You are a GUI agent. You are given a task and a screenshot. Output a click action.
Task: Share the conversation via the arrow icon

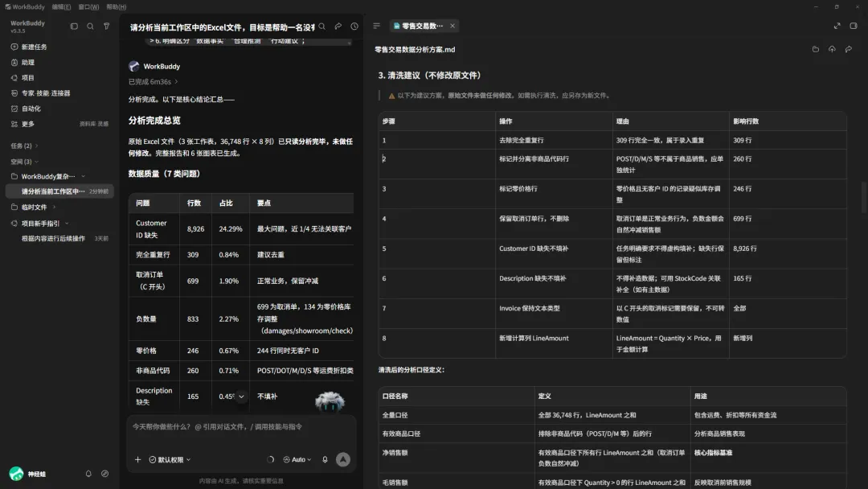coord(338,26)
